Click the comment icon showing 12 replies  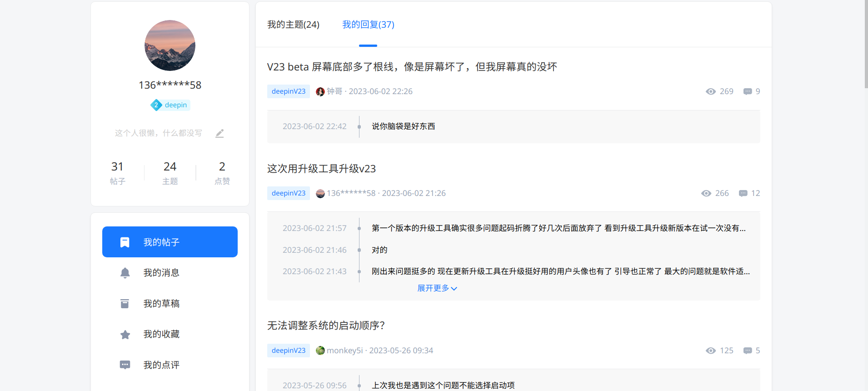[x=743, y=193]
